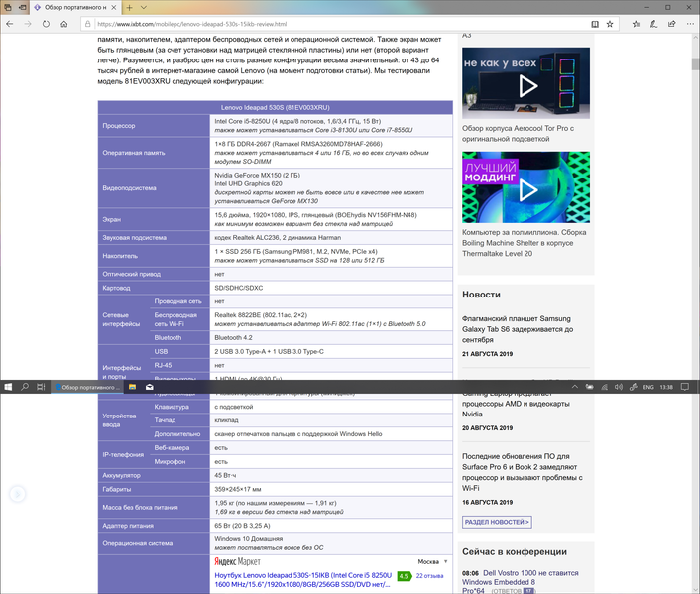Open the Favorites hub icon
700x594 pixels.
(x=636, y=24)
